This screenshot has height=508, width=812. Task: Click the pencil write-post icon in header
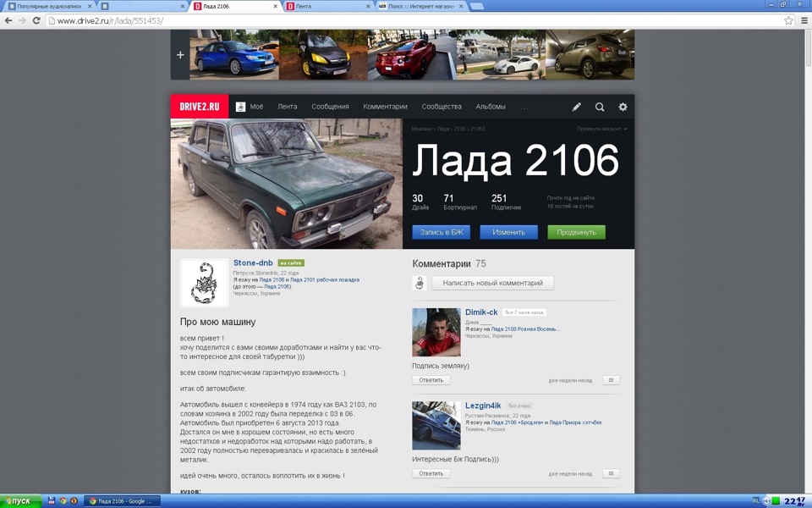[576, 107]
